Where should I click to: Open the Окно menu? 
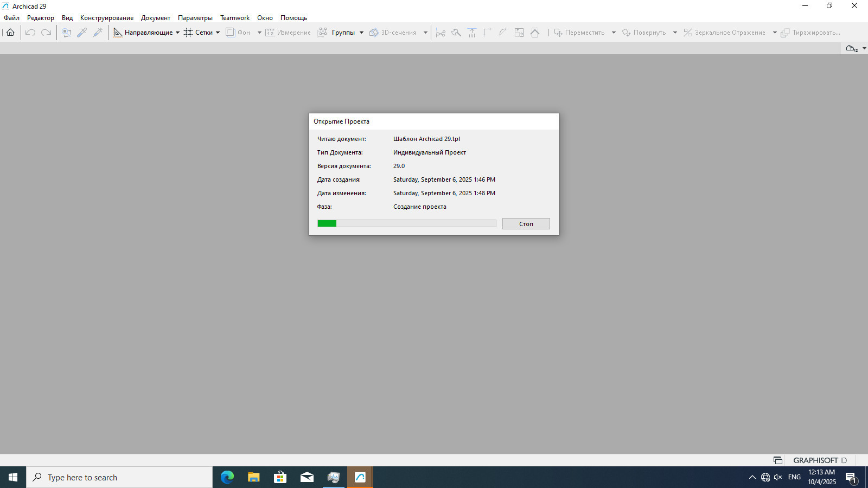click(265, 18)
